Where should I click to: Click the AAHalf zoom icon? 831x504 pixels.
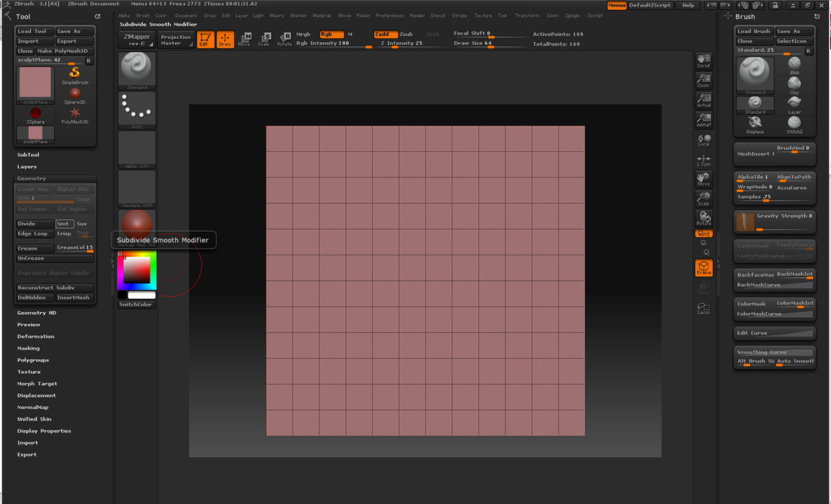[x=704, y=120]
